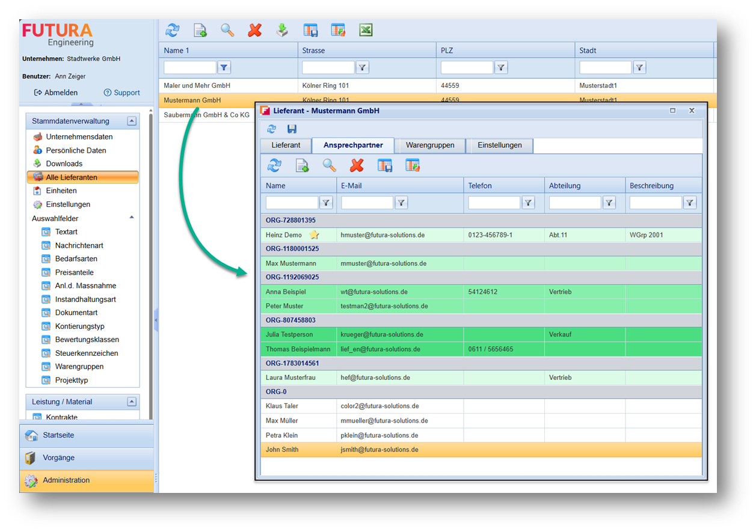
Task: Collapse the Stammdatenverwaltung panel
Action: 132,121
